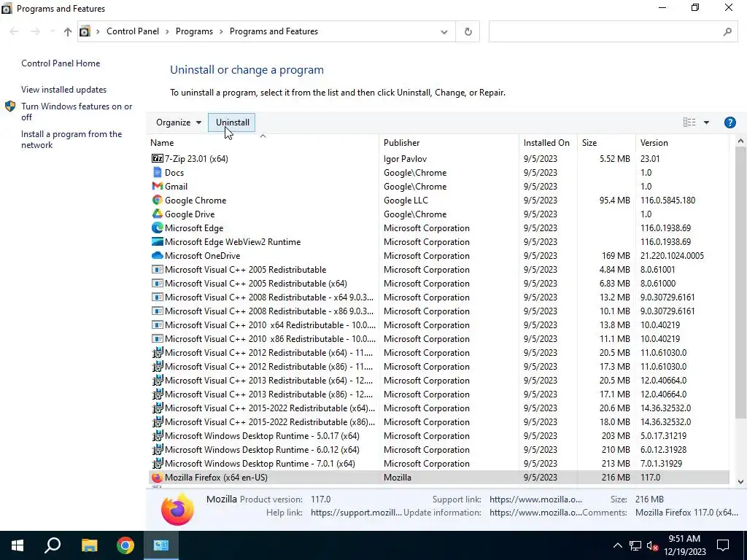Open Turn Windows features on or off
This screenshot has width=747, height=560.
tap(77, 112)
